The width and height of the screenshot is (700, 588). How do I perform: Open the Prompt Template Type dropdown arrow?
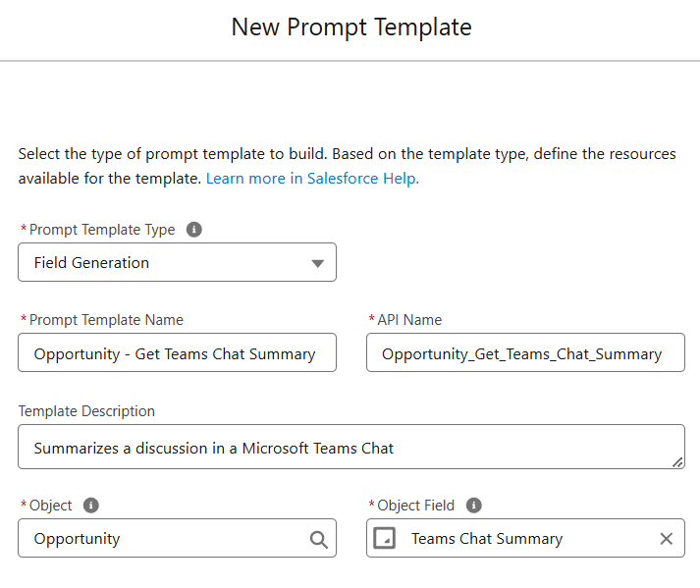317,263
